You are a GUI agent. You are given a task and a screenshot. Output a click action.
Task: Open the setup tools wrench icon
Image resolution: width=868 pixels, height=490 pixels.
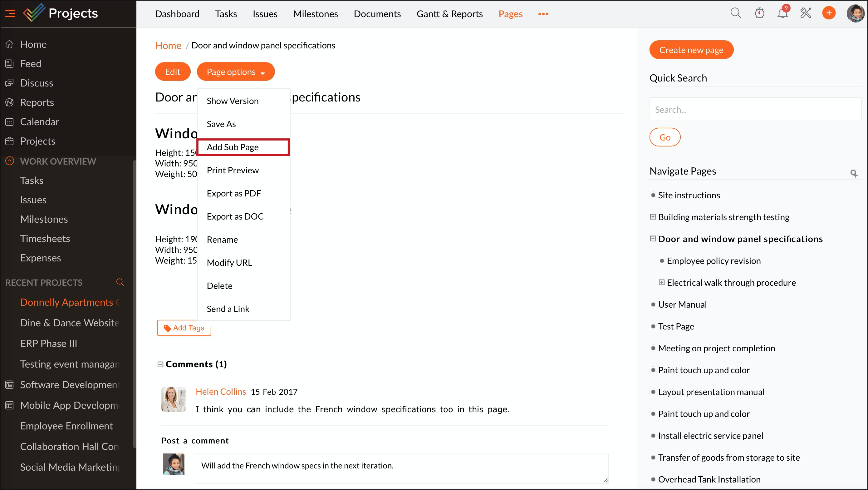806,13
